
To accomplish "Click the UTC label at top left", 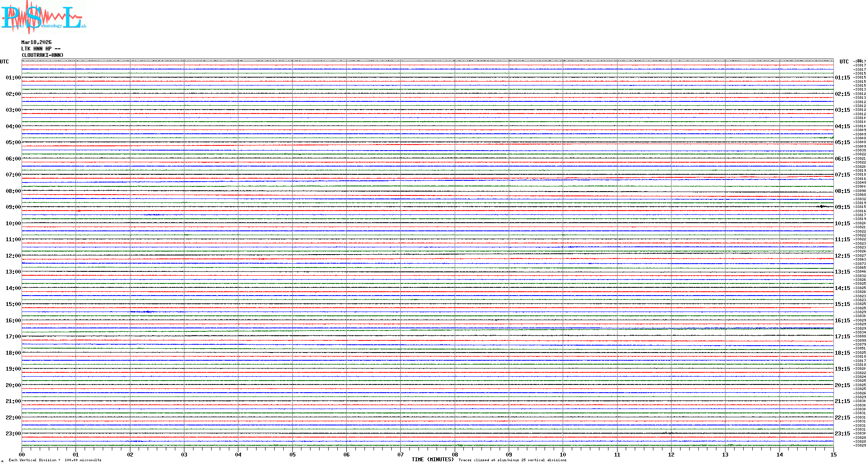I will tap(4, 62).
